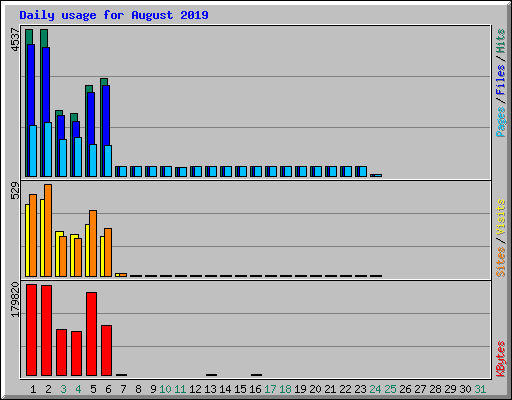Select day 30 on the x-axis
512x400 pixels.
pyautogui.click(x=465, y=389)
